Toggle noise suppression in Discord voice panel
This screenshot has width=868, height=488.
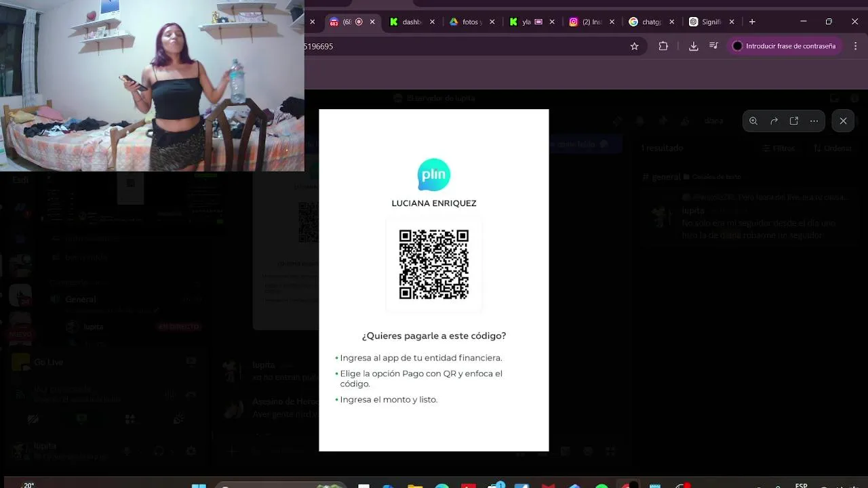pyautogui.click(x=170, y=394)
